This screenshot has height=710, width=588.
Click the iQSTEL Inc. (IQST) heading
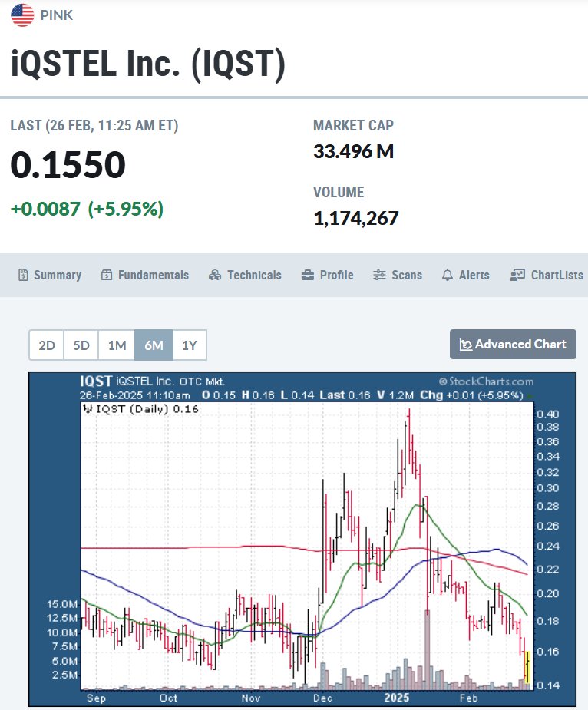pos(148,64)
